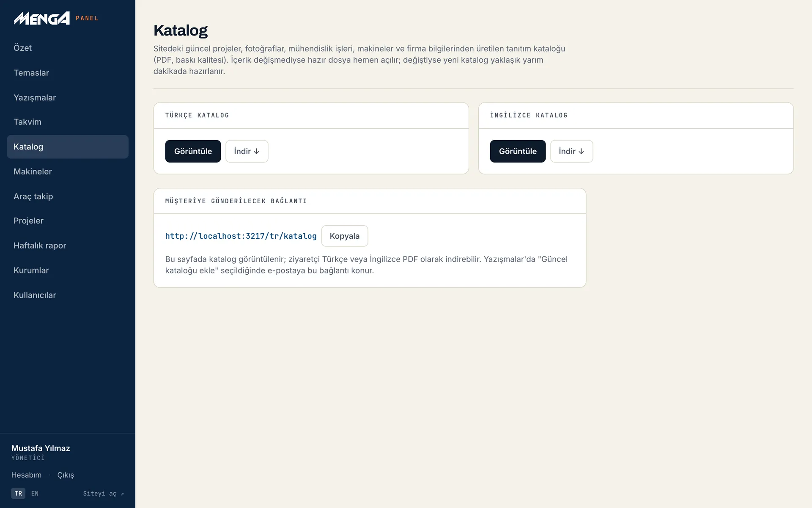The image size is (812, 508).
Task: Navigate to Takvim
Action: coord(68,122)
